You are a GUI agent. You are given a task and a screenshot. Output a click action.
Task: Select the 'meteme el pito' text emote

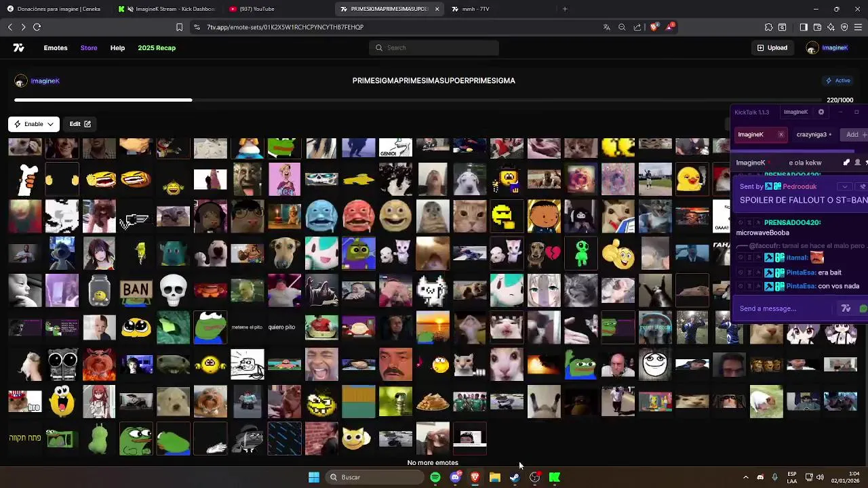coord(247,327)
